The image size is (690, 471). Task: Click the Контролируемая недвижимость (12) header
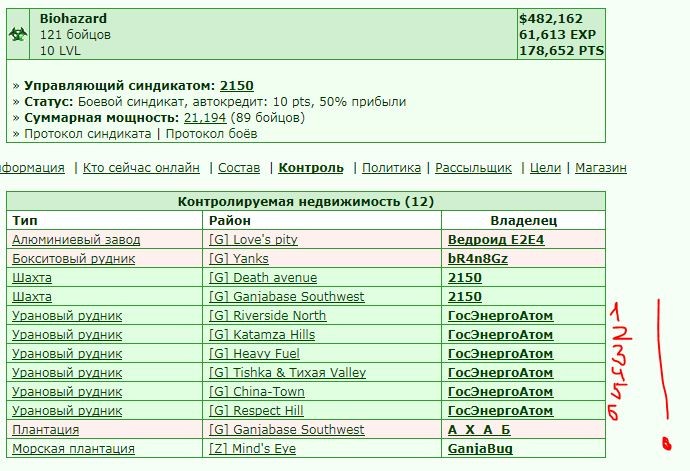tap(306, 202)
